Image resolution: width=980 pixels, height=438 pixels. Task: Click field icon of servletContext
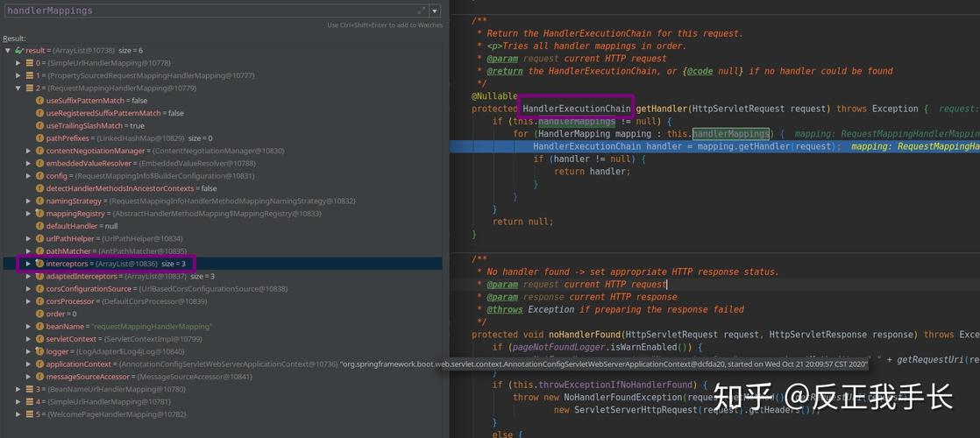click(x=40, y=339)
